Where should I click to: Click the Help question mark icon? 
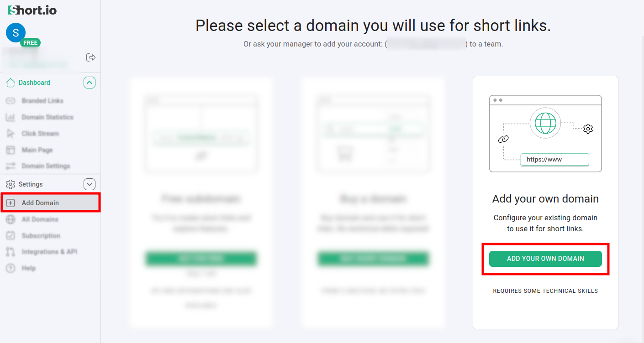point(11,268)
